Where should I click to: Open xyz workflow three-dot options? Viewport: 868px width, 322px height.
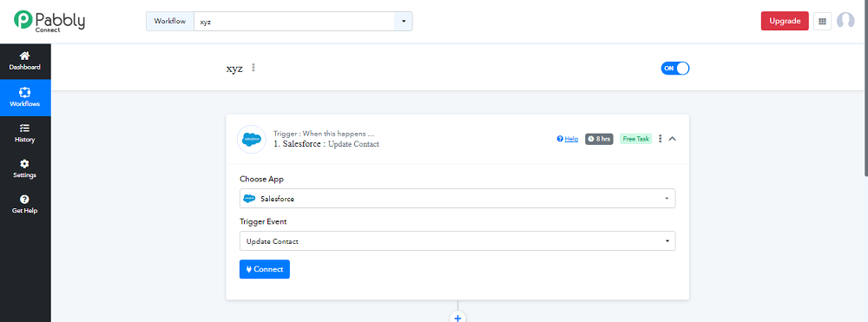[x=253, y=68]
